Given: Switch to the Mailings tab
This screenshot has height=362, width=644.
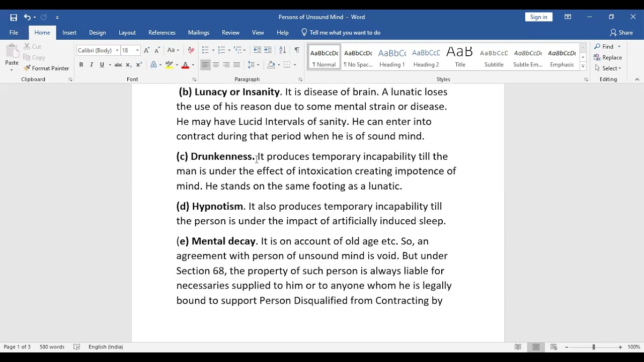Looking at the screenshot, I should click(199, 33).
